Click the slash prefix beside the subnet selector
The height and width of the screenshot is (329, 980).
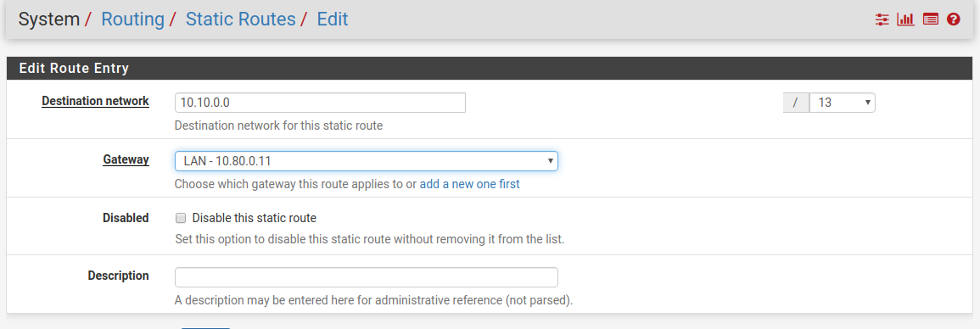796,103
